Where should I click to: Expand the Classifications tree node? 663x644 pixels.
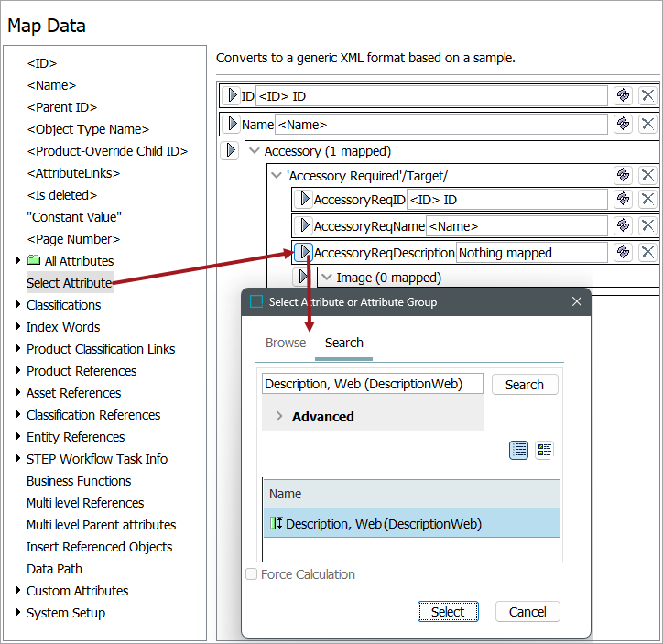click(x=17, y=305)
